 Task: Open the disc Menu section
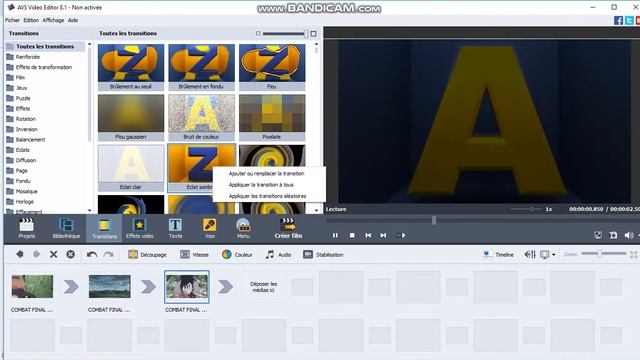point(243,228)
